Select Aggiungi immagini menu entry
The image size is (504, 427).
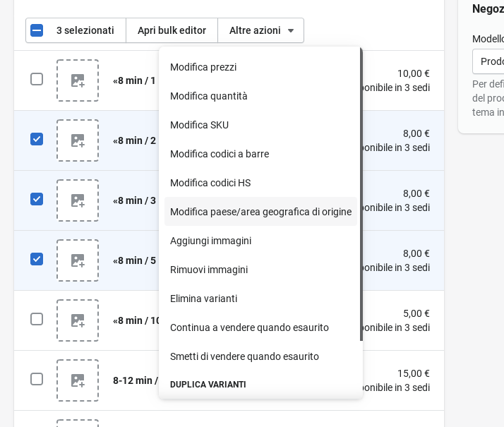(210, 241)
